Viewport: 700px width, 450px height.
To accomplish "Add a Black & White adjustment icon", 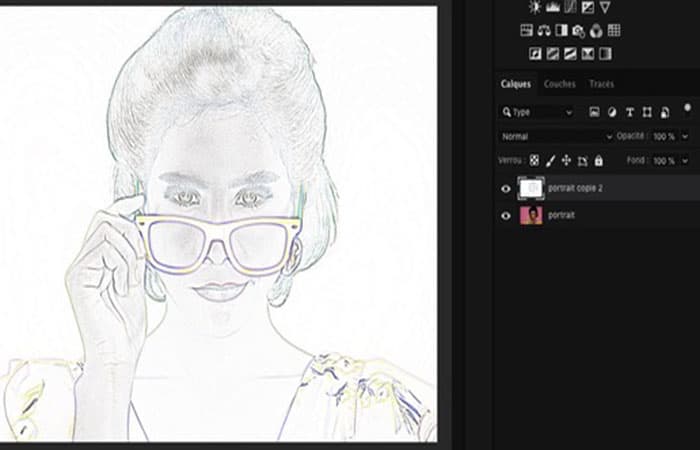I will (561, 30).
